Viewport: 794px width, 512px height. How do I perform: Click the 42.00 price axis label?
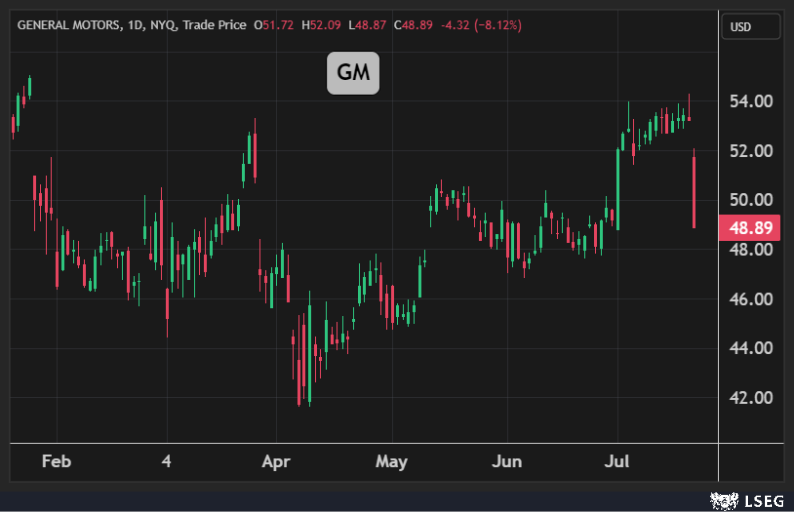pyautogui.click(x=750, y=397)
